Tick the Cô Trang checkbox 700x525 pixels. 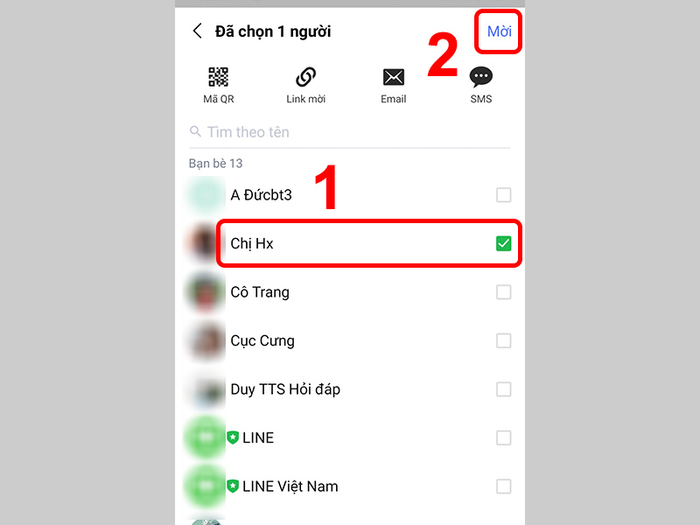(504, 292)
